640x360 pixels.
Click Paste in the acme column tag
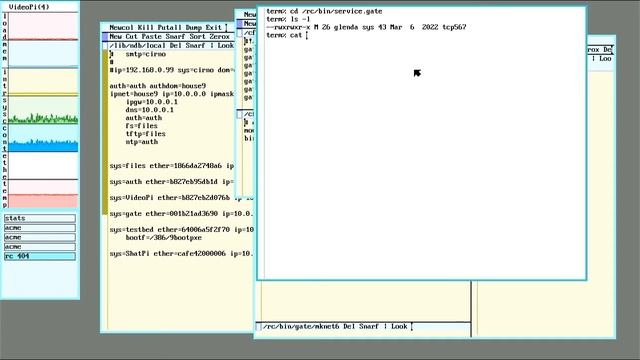click(x=151, y=36)
